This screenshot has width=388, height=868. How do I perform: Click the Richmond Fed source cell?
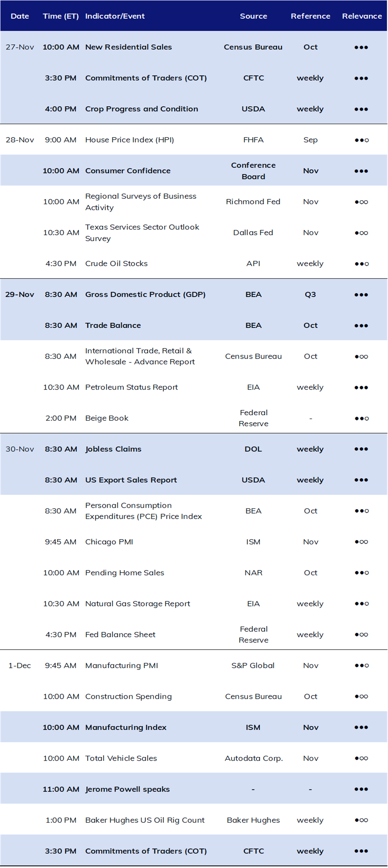tap(253, 201)
